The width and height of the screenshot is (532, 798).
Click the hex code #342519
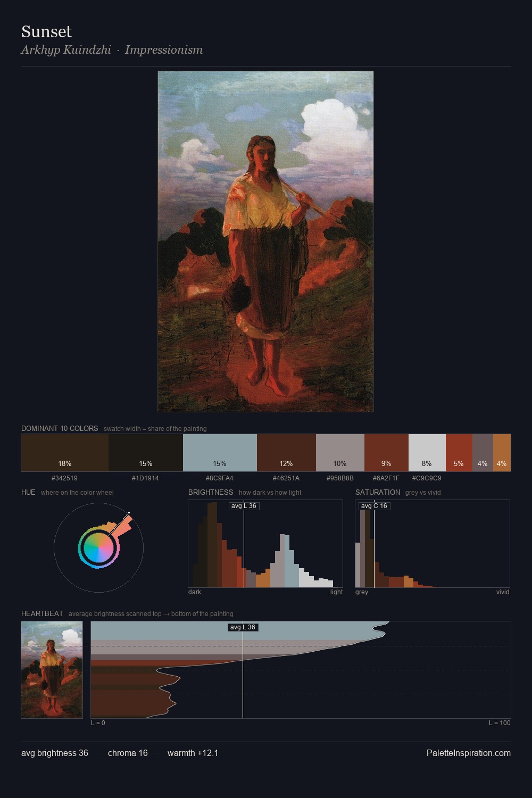(64, 478)
